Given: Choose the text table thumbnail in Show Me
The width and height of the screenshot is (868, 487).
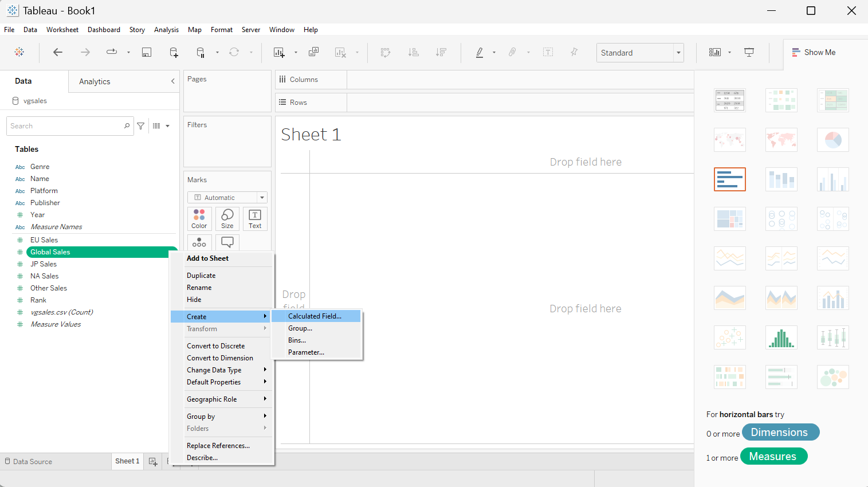Looking at the screenshot, I should [730, 100].
